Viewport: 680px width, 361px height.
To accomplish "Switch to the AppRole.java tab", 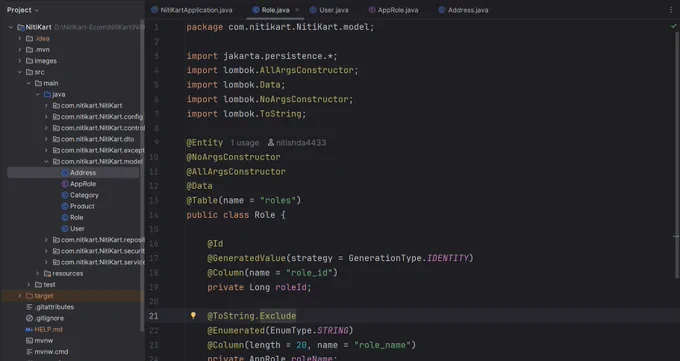I will [x=393, y=10].
